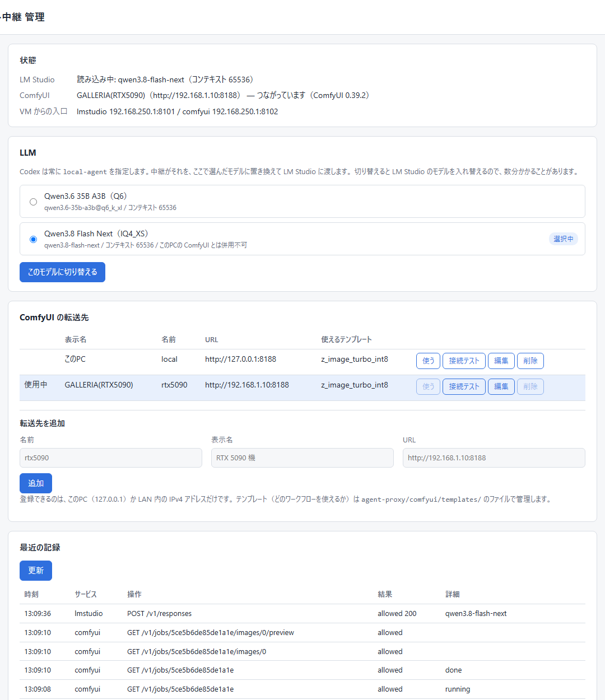The width and height of the screenshot is (605, 700).
Task: Click 削除 for the このPC destination
Action: pos(530,361)
